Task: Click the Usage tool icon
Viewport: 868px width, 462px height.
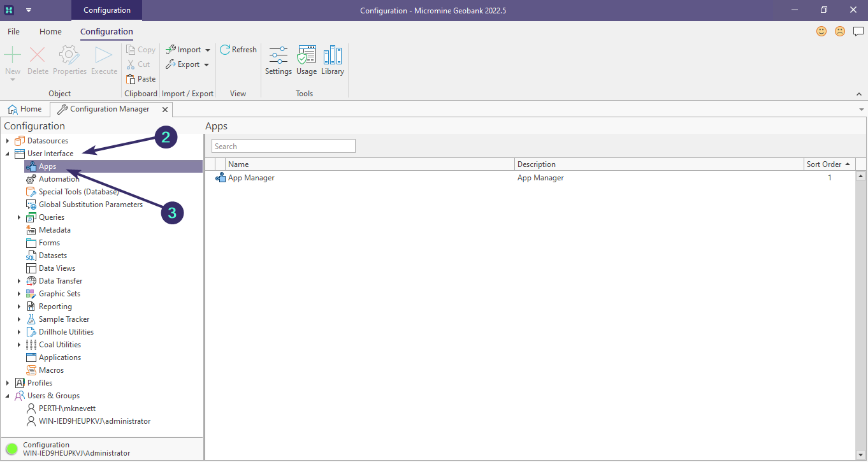Action: pos(307,61)
